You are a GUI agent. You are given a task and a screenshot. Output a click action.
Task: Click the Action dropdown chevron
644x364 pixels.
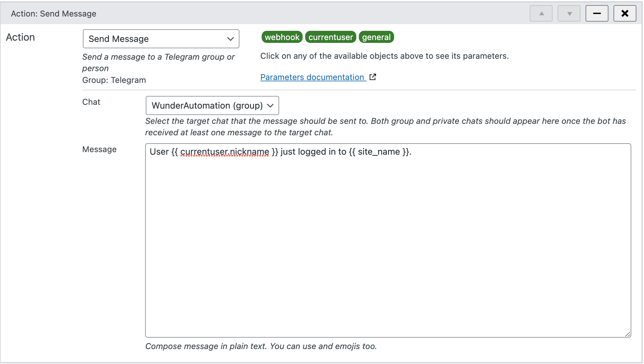(x=230, y=39)
